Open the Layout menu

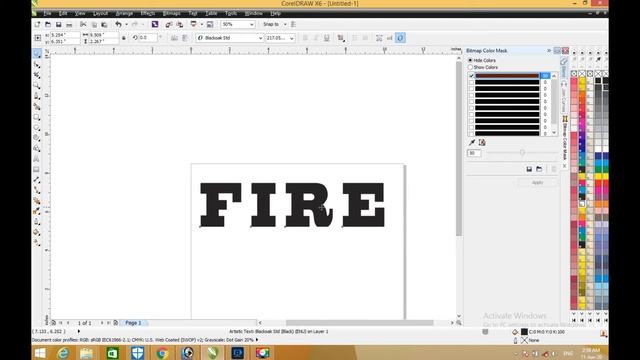(100, 13)
